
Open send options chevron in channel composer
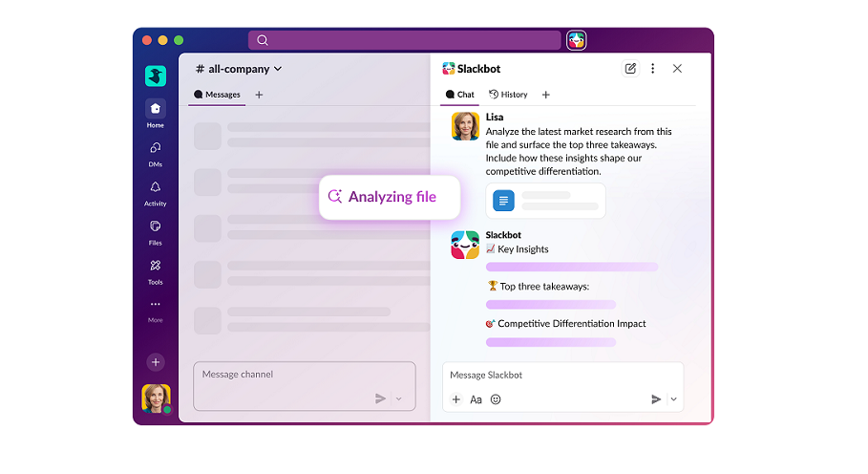(x=399, y=399)
